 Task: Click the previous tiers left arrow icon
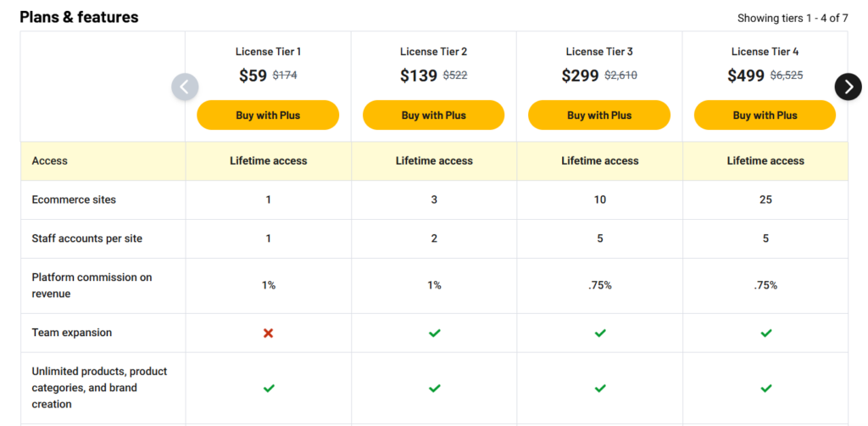pyautogui.click(x=185, y=87)
